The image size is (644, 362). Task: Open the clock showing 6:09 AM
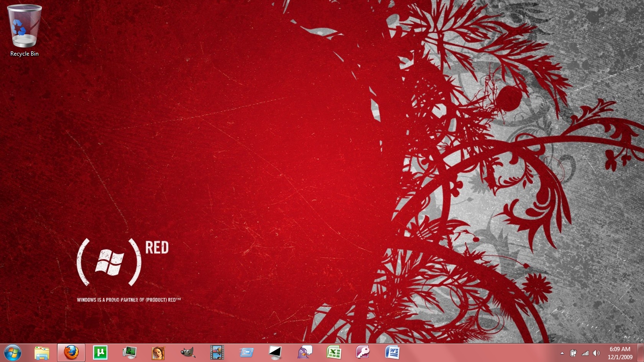pyautogui.click(x=620, y=353)
